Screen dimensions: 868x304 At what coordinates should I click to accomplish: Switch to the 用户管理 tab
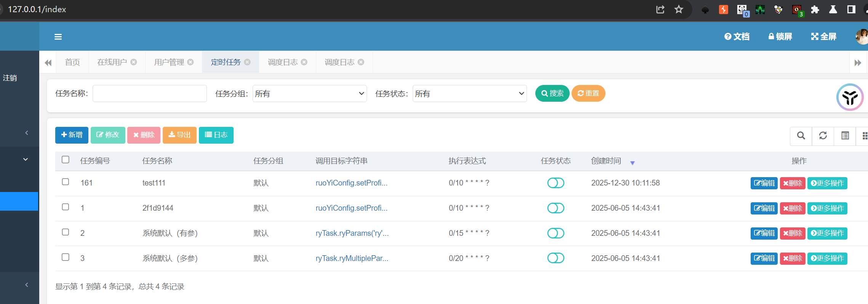click(169, 62)
